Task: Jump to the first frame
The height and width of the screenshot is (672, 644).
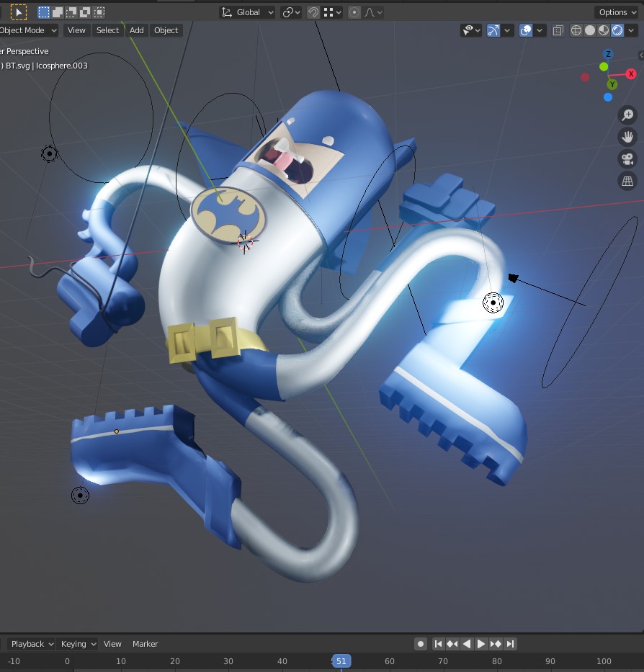Action: pos(438,644)
